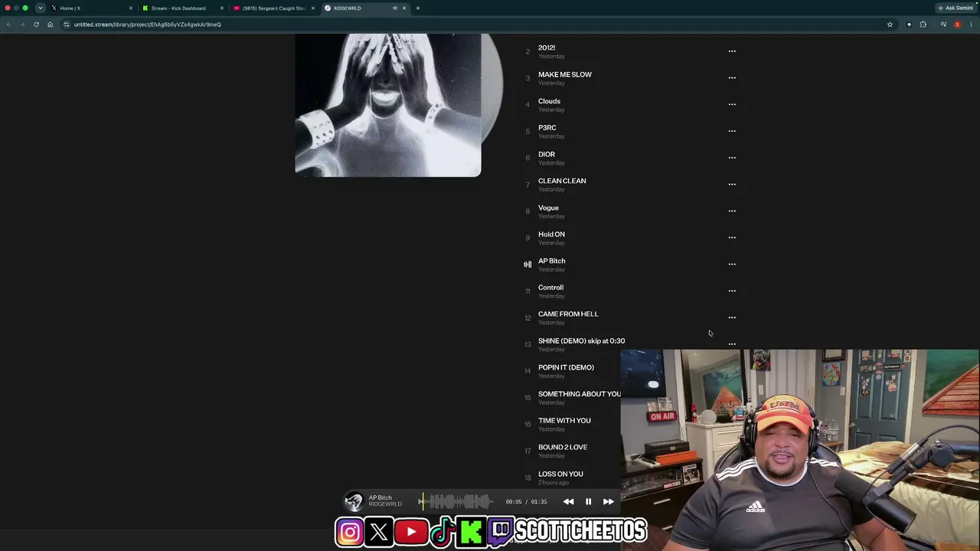980x551 pixels.
Task: Mute the RIDGEWRLD tab audio
Action: pyautogui.click(x=394, y=8)
